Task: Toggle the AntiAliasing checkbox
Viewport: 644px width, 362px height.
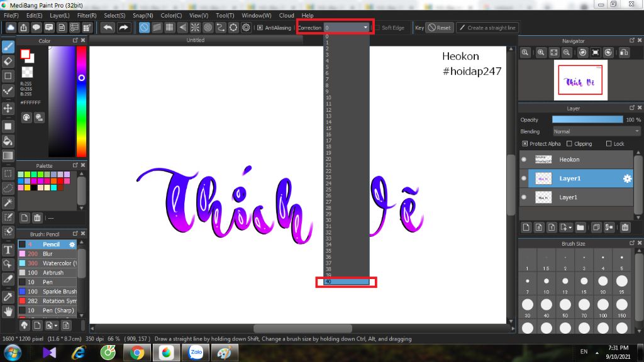Action: pos(260,28)
